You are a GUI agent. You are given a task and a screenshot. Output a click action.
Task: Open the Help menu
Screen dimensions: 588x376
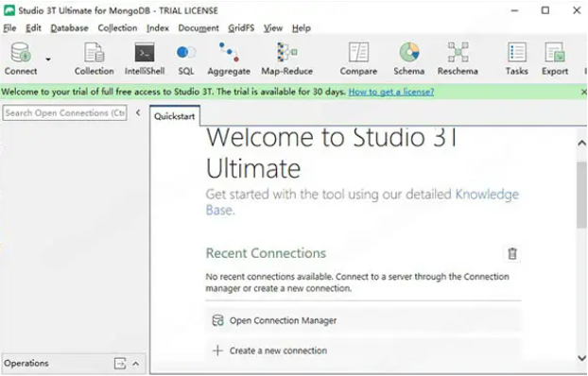(302, 28)
